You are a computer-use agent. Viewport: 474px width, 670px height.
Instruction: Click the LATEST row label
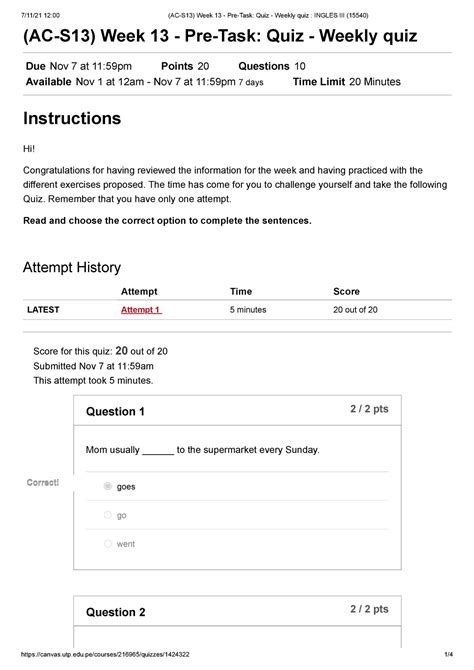[43, 310]
